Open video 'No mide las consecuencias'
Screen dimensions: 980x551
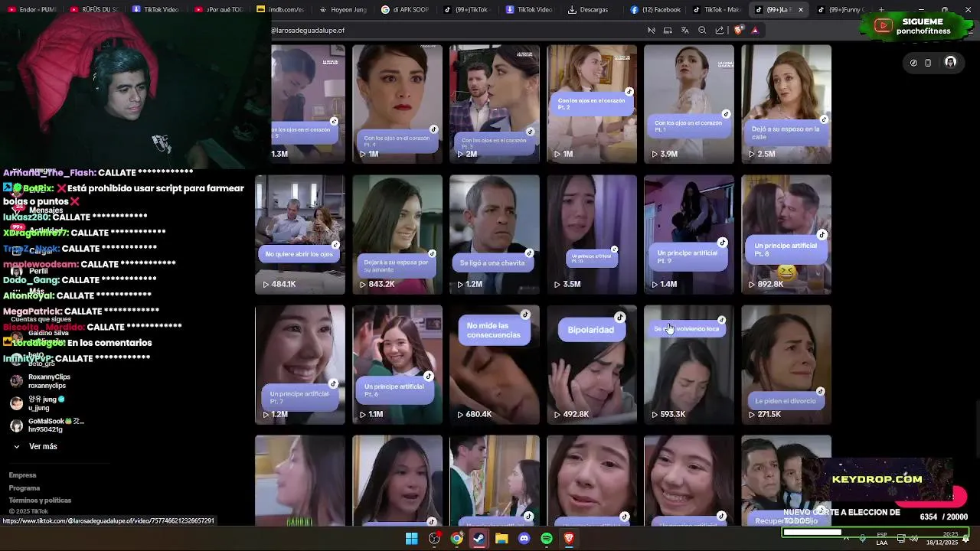pyautogui.click(x=495, y=364)
